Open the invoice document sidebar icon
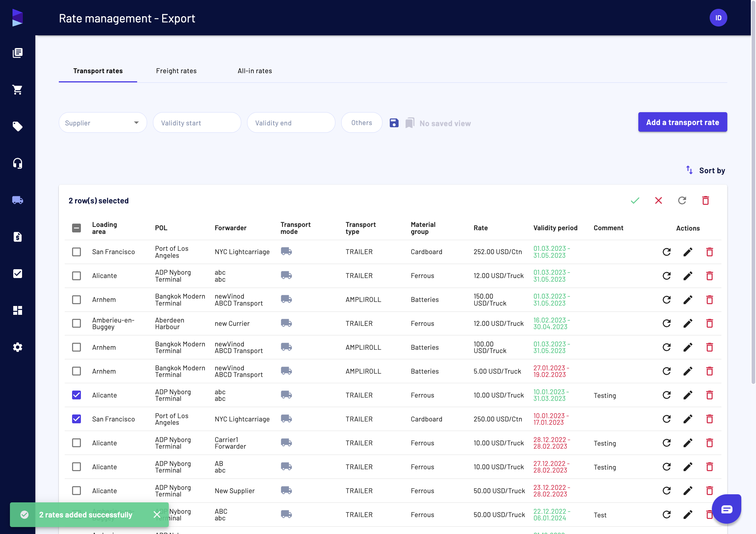This screenshot has width=756, height=534. (18, 237)
